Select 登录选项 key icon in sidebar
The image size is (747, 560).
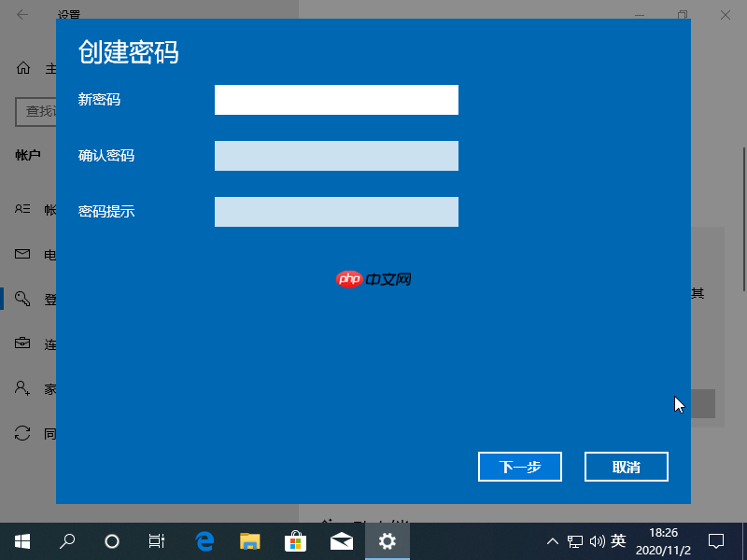coord(22,299)
